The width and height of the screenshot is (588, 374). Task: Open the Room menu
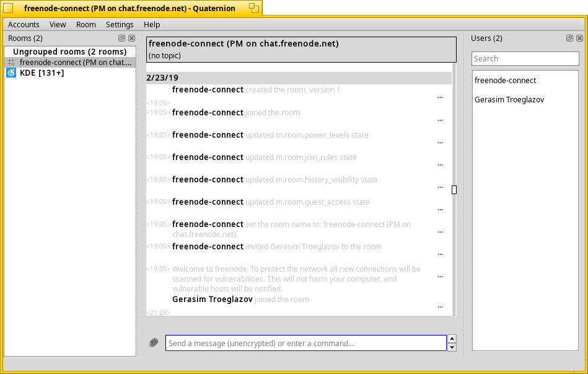coord(86,24)
